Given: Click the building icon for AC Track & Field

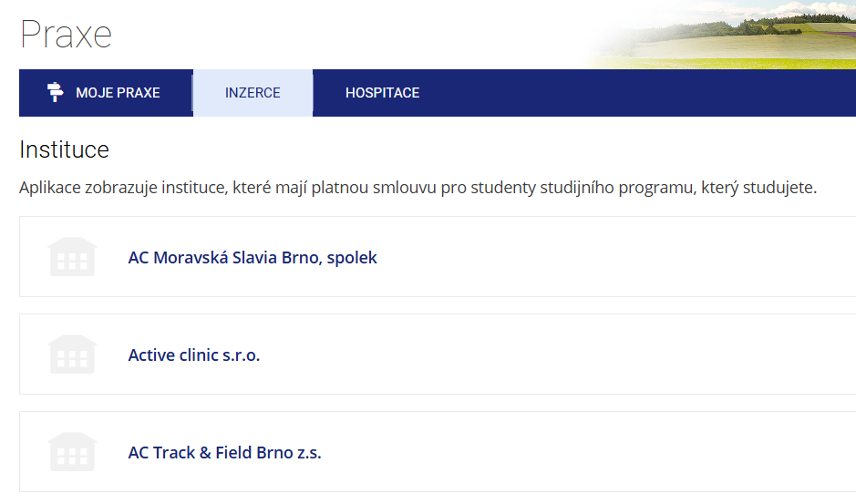Looking at the screenshot, I should pos(72,452).
